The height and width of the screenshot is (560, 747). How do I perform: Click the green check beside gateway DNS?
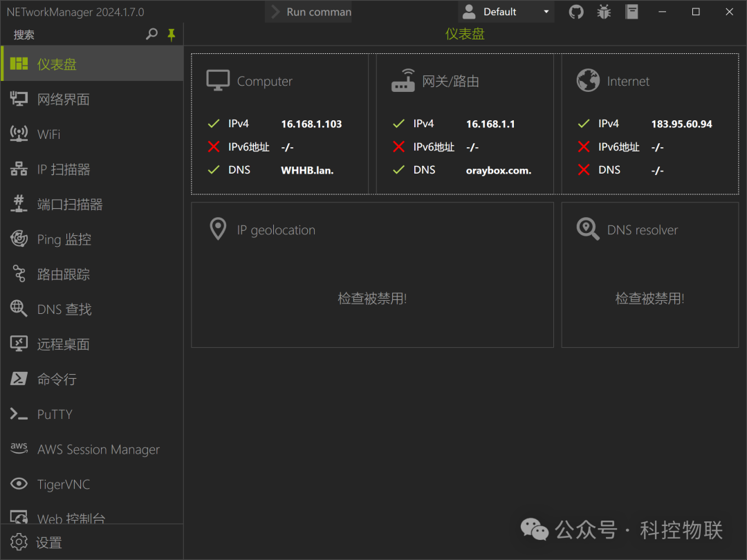coord(399,169)
